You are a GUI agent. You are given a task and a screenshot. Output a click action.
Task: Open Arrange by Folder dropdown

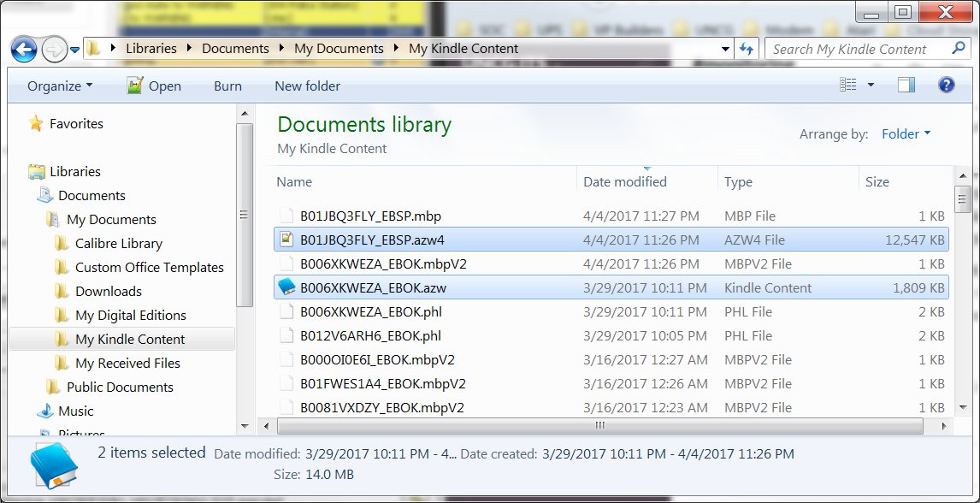(906, 133)
